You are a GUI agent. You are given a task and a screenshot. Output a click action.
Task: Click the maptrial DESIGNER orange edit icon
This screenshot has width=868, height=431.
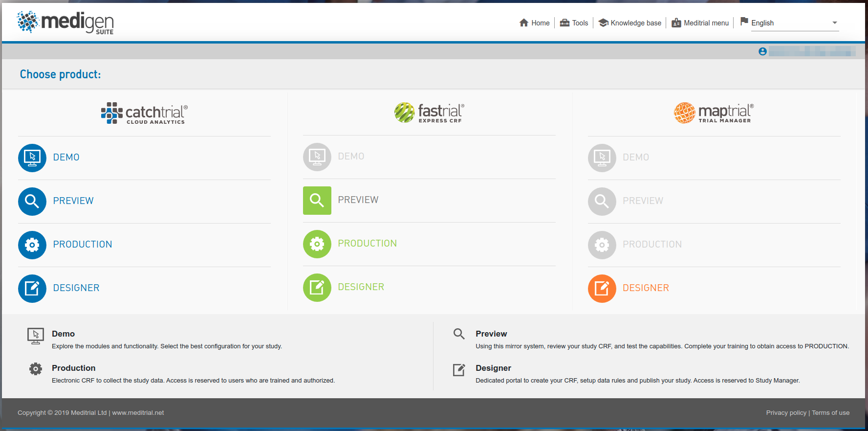click(602, 289)
